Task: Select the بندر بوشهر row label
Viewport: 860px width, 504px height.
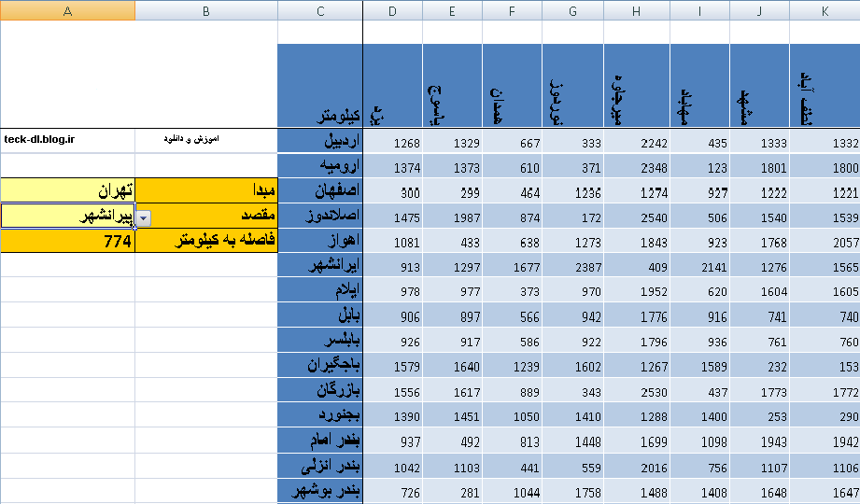Action: [320, 492]
